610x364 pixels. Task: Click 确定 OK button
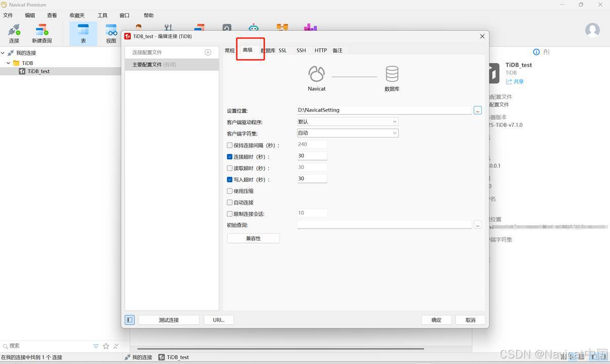pyautogui.click(x=436, y=320)
